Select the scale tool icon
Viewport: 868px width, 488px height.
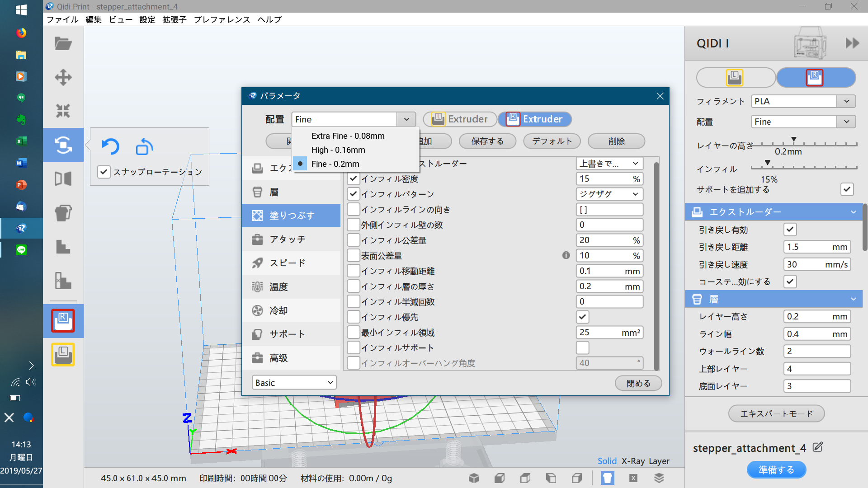63,111
